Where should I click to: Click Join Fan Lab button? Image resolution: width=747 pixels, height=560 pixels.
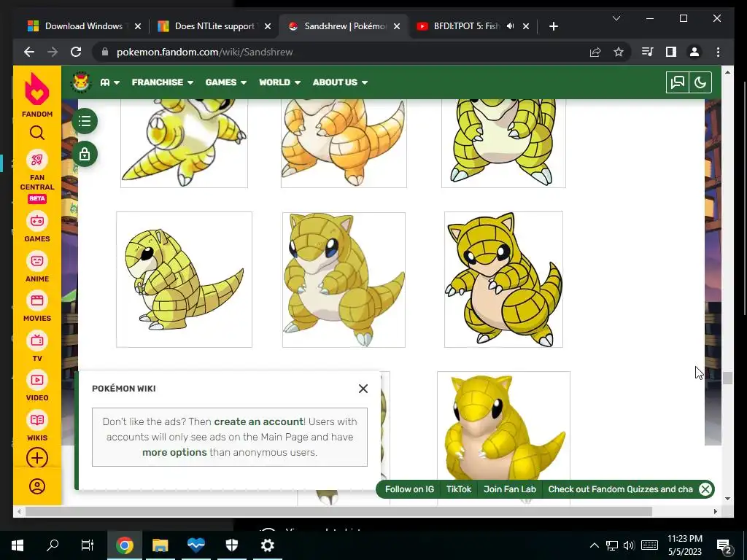tap(510, 489)
